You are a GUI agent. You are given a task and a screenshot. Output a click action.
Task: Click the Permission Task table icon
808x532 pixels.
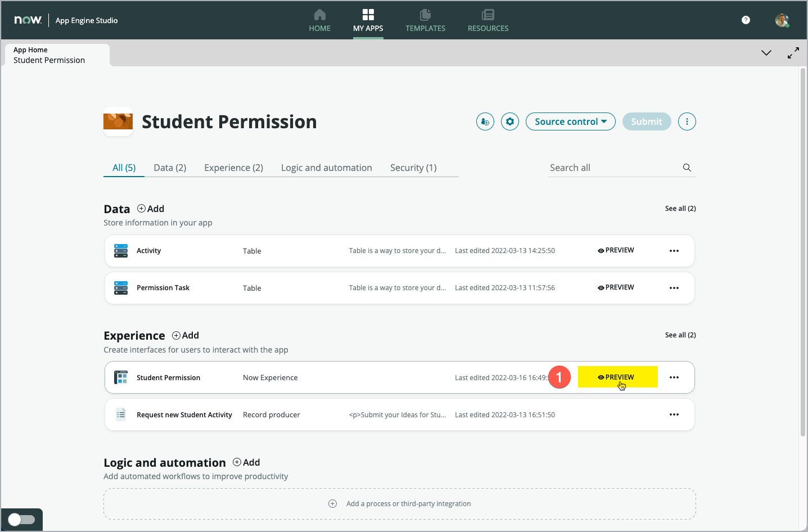(x=121, y=288)
